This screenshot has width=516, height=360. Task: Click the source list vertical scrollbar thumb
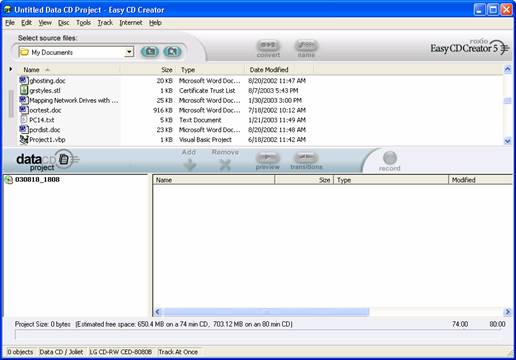[507, 100]
